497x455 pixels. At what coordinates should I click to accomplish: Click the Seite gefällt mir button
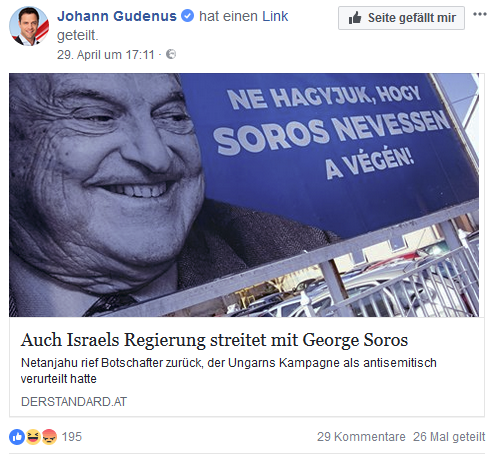click(x=401, y=18)
